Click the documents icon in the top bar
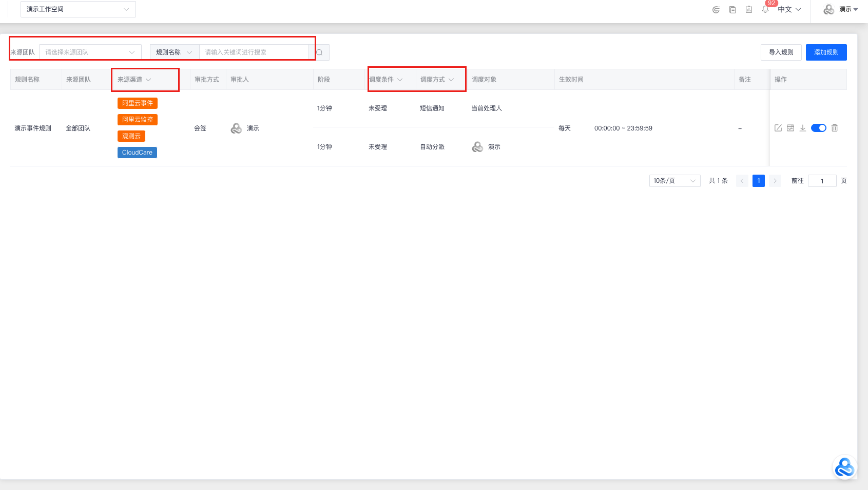868x490 pixels. coord(732,9)
